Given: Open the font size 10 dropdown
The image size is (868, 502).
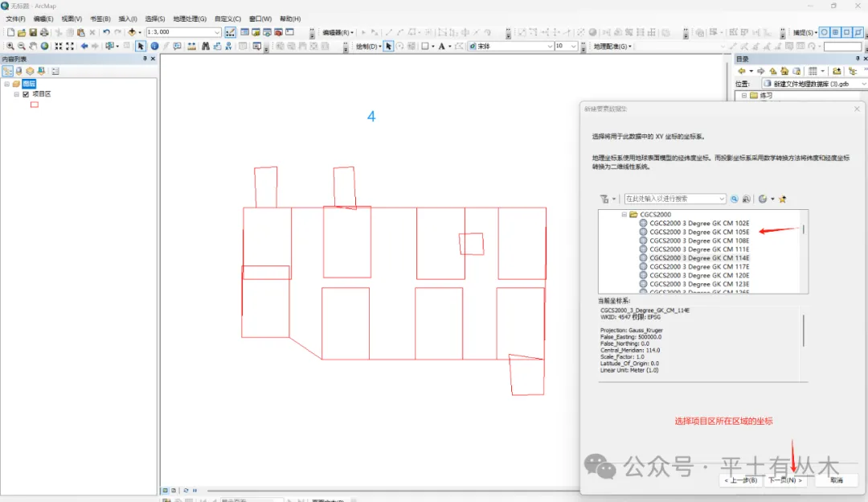Looking at the screenshot, I should coord(574,47).
